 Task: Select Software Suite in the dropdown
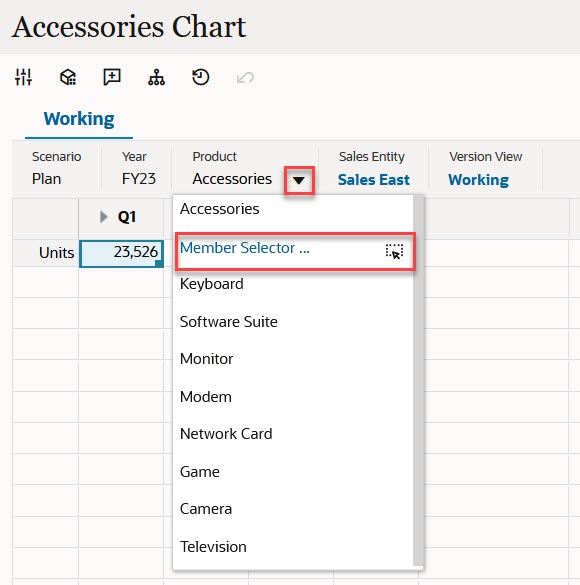(229, 322)
